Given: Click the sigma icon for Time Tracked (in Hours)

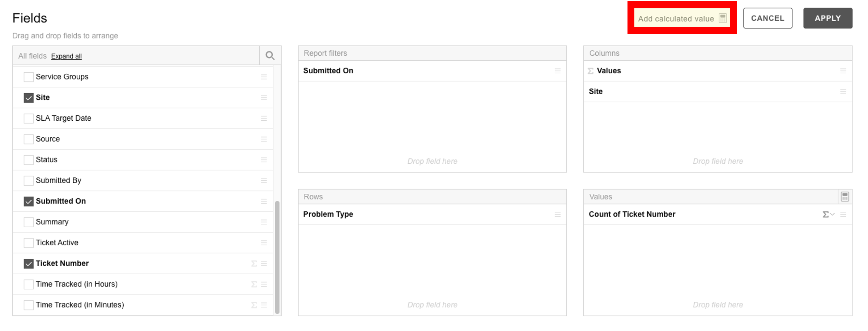Looking at the screenshot, I should (x=254, y=284).
